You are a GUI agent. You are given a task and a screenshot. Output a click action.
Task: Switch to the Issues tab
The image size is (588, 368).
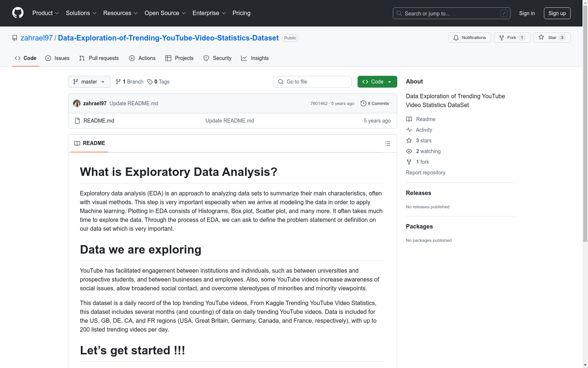click(57, 58)
